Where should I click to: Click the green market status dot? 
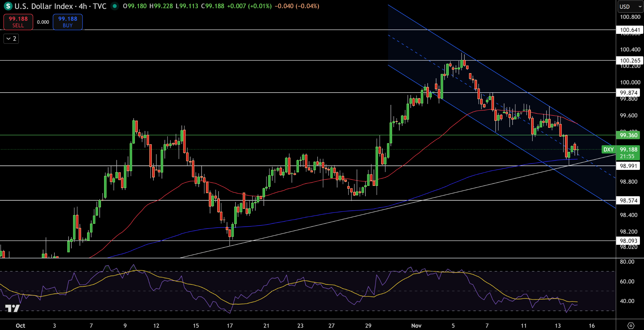coord(114,6)
